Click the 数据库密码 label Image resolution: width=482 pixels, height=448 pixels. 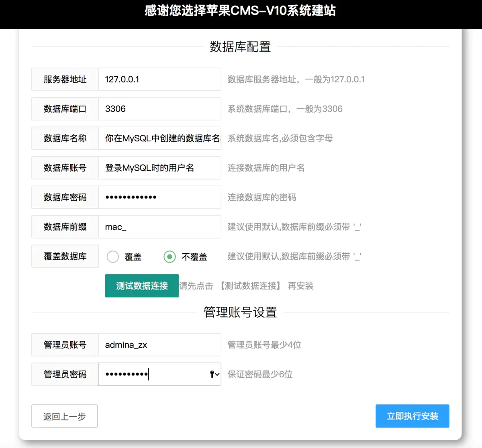coord(65,197)
